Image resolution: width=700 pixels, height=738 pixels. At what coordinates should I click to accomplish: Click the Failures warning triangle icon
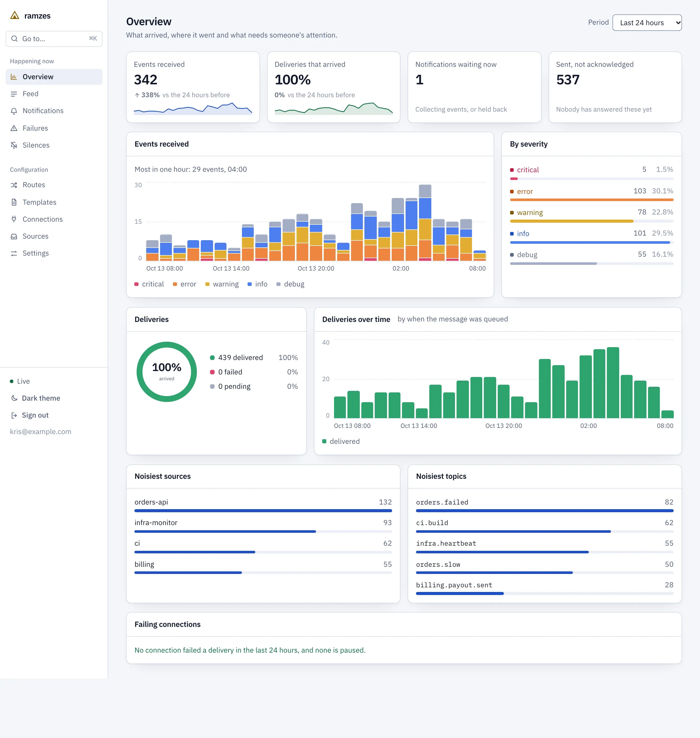point(14,128)
